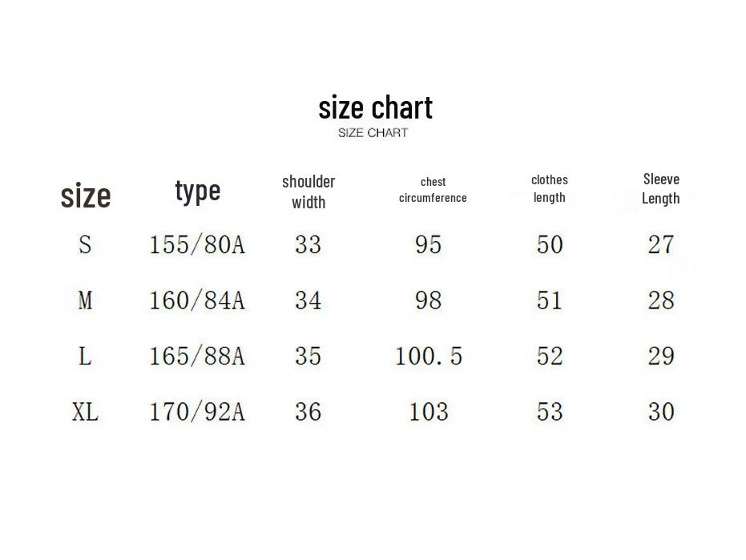The width and height of the screenshot is (746, 560).
Task: Select the 'size' column header
Action: (x=86, y=195)
